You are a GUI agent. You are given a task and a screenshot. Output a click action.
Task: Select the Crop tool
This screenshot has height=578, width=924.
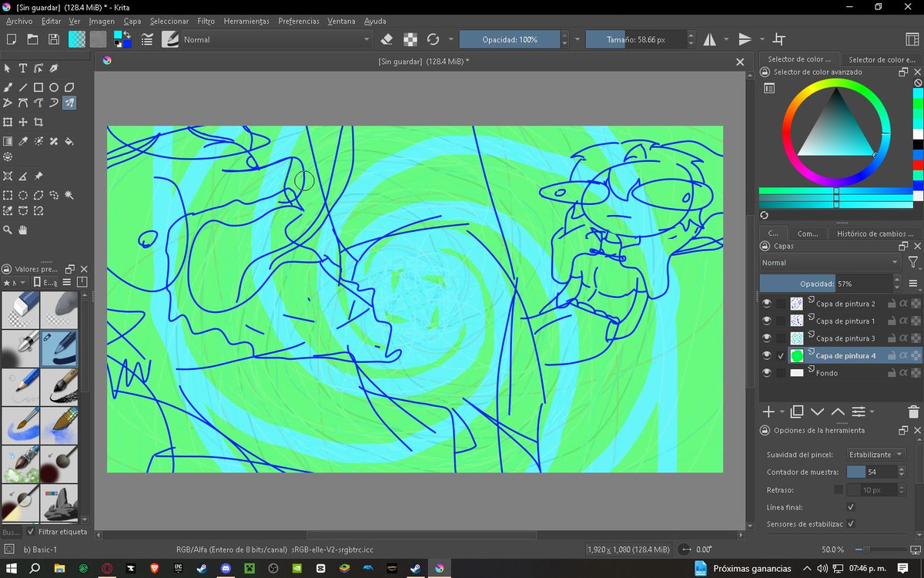38,122
